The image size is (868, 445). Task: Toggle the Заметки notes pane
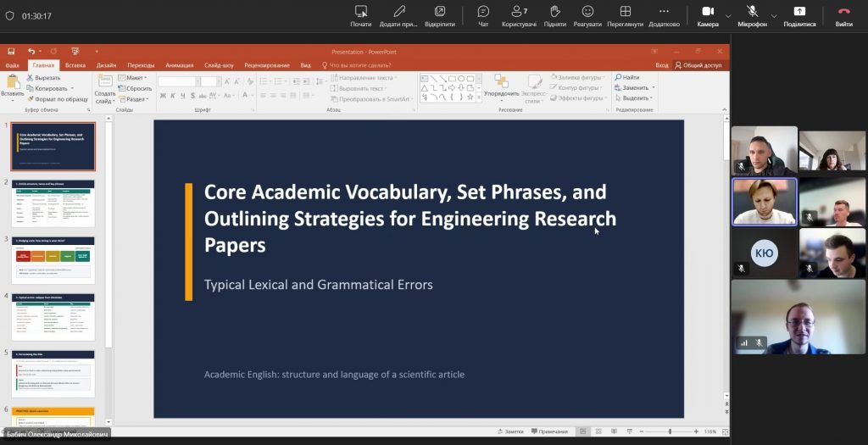point(509,431)
